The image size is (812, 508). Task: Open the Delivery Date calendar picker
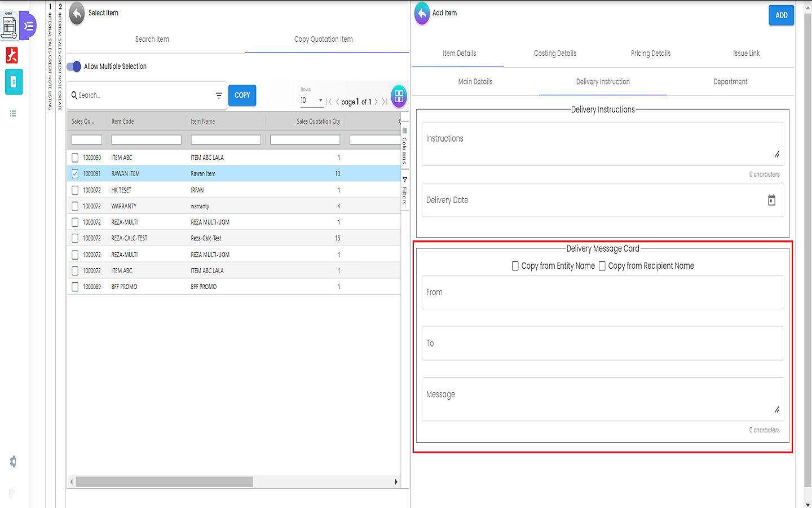point(771,200)
